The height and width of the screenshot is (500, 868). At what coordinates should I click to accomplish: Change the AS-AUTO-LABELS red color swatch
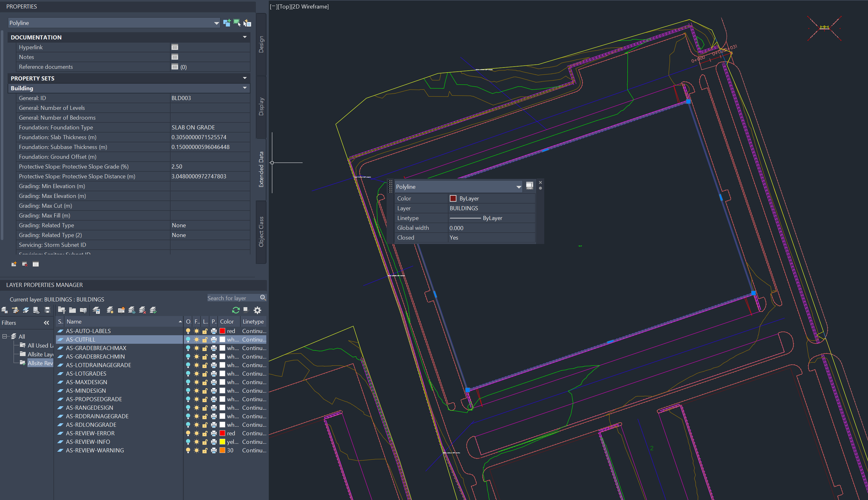pos(223,331)
